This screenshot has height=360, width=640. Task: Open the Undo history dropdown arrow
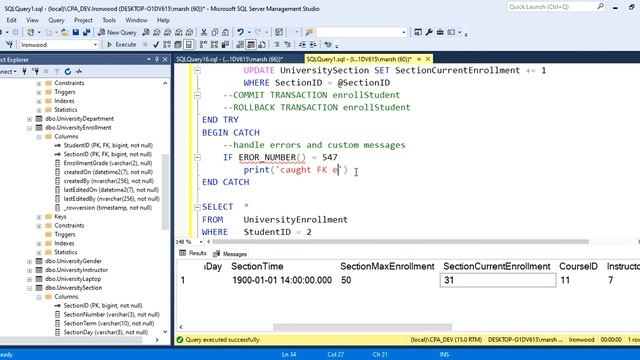pyautogui.click(x=249, y=32)
